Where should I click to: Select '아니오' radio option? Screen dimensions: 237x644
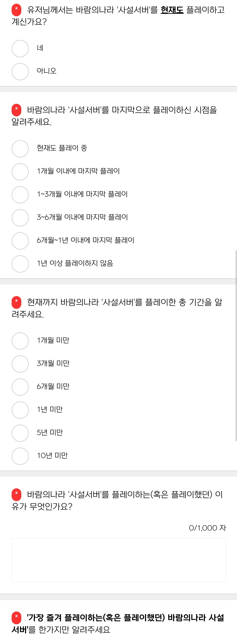(x=20, y=72)
